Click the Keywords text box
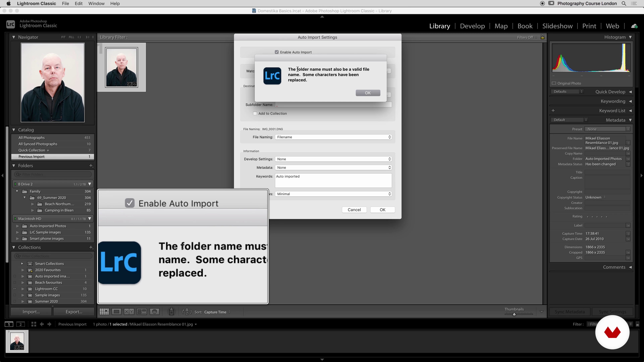 333,180
